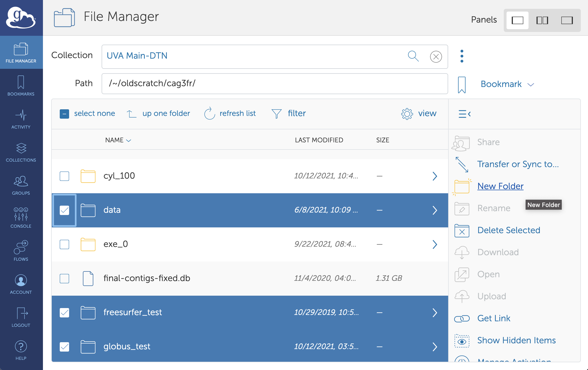588x370 pixels.
Task: Open the Activity page
Action: [21, 119]
